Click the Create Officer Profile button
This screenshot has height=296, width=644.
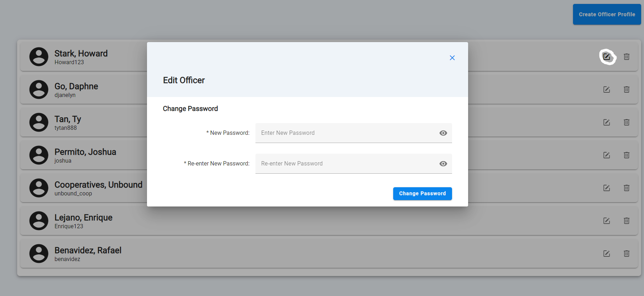click(607, 14)
